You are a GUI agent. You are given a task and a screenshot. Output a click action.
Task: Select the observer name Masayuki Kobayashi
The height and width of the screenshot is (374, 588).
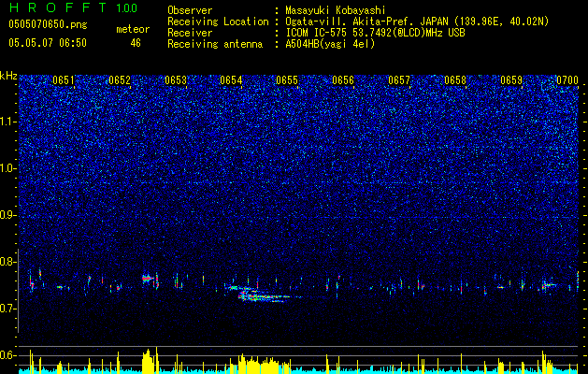click(336, 10)
